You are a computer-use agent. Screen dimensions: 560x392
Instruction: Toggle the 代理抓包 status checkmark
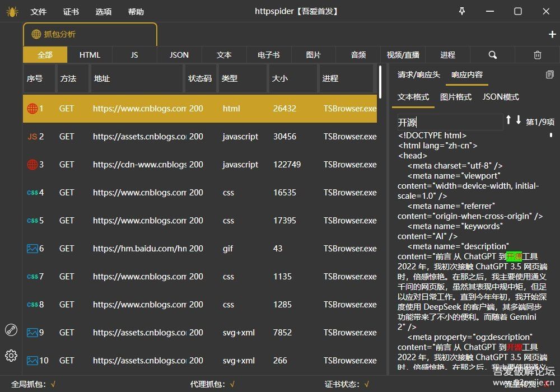[x=232, y=384]
